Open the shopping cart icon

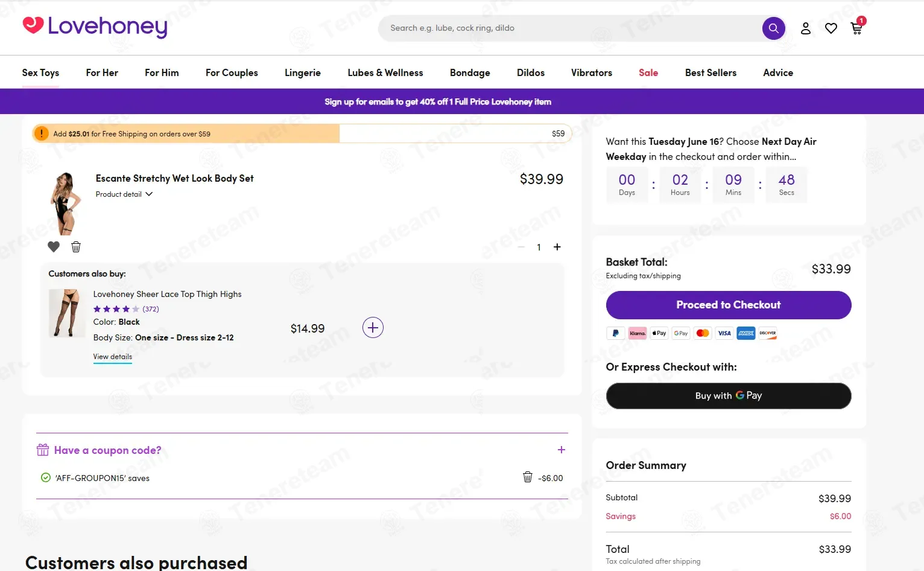(856, 28)
